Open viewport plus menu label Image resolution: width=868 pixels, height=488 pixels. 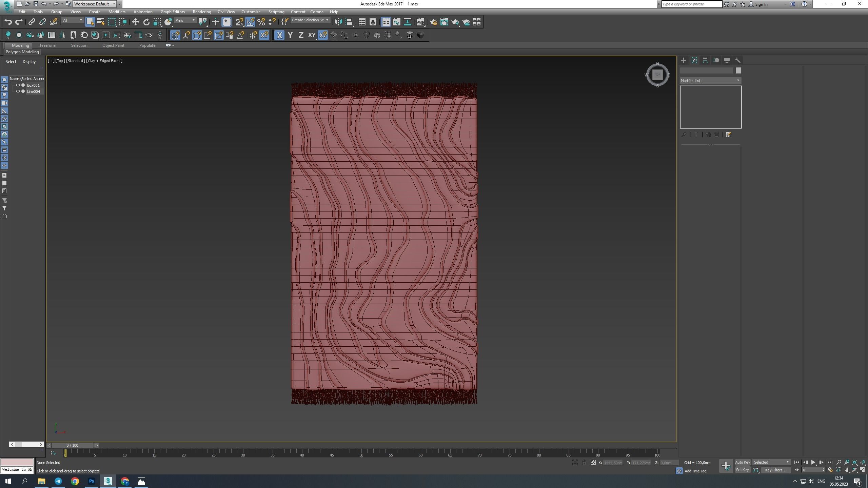coord(51,61)
